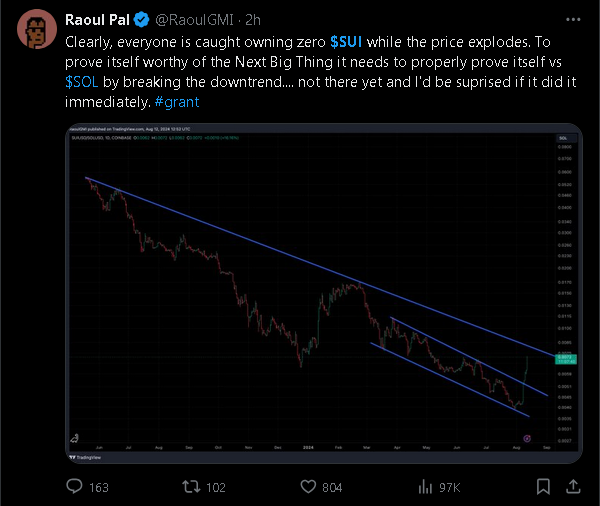Click the blue verified badge

[x=140, y=19]
